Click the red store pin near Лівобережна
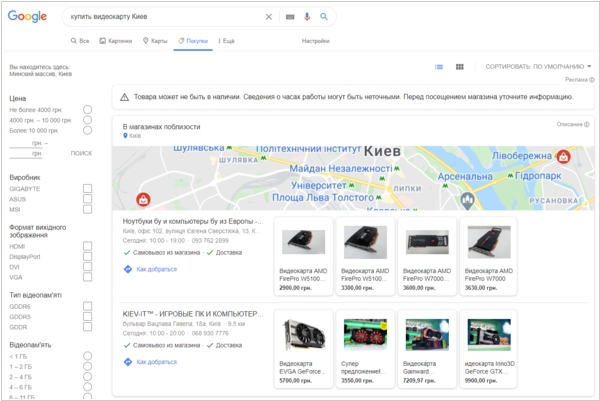The width and height of the screenshot is (600, 401). [563, 156]
